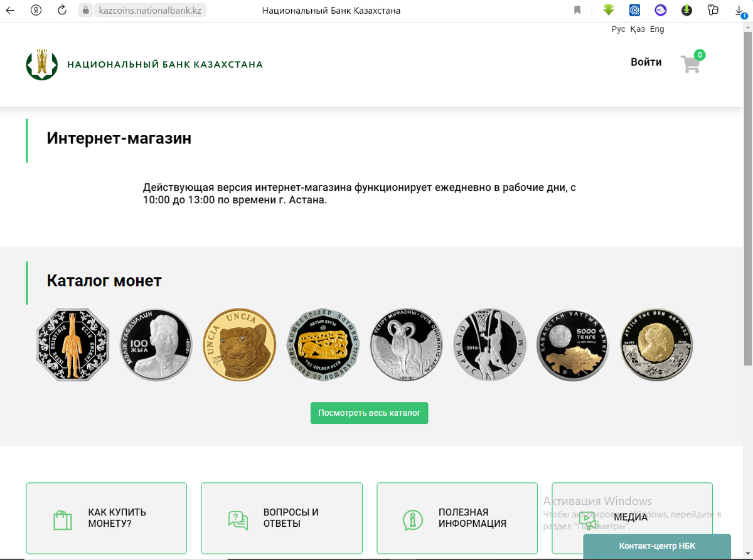Click the chat bubbles icon on Вопросы и ответы
The height and width of the screenshot is (560, 753).
pyautogui.click(x=238, y=519)
